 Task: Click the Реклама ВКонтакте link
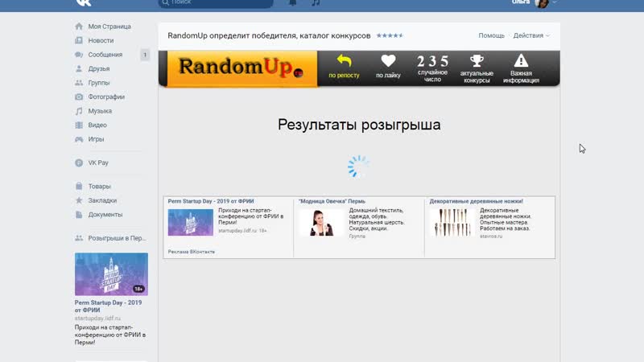(191, 252)
